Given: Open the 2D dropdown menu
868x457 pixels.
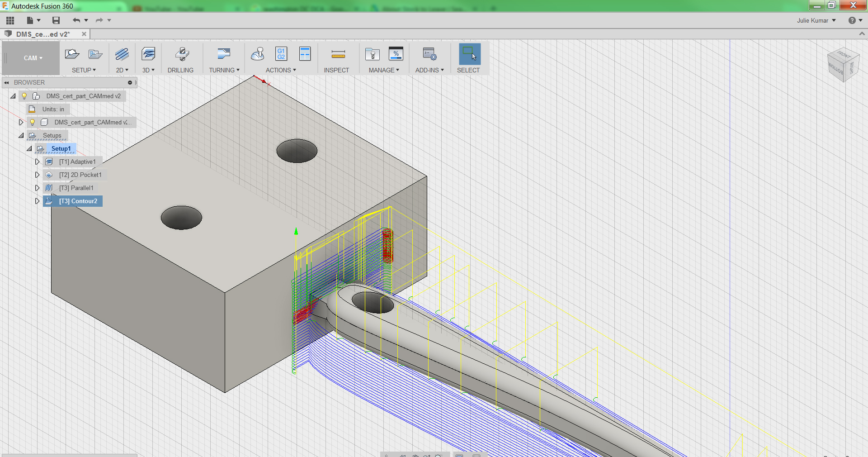Looking at the screenshot, I should point(122,70).
